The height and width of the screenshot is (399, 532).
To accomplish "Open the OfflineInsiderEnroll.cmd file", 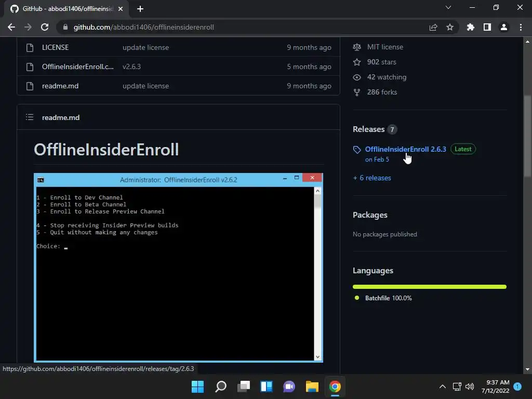I will pos(78,66).
